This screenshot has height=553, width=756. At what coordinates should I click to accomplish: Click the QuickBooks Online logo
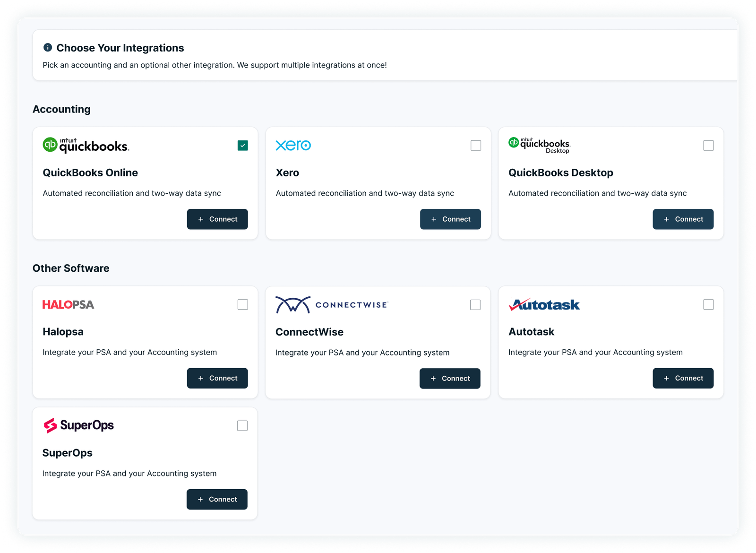[85, 145]
